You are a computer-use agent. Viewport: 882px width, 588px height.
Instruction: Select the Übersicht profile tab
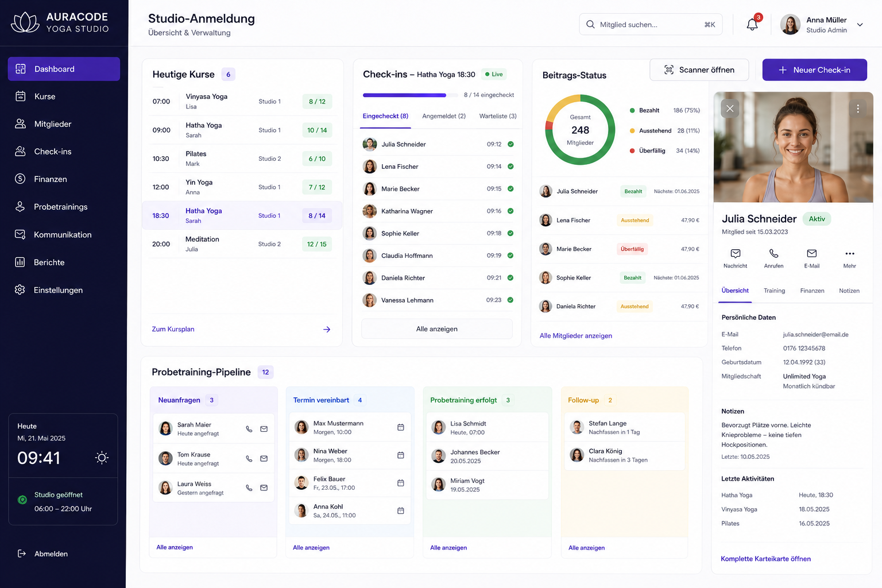[x=735, y=291]
